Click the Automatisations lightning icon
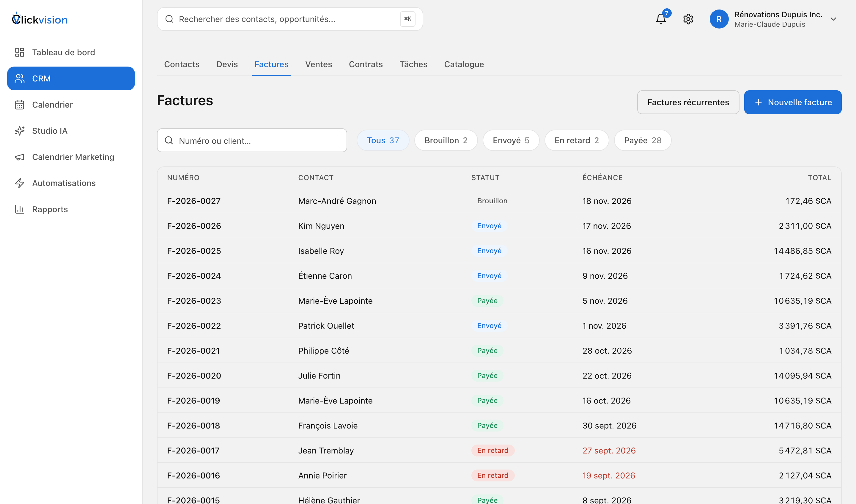 click(x=20, y=183)
